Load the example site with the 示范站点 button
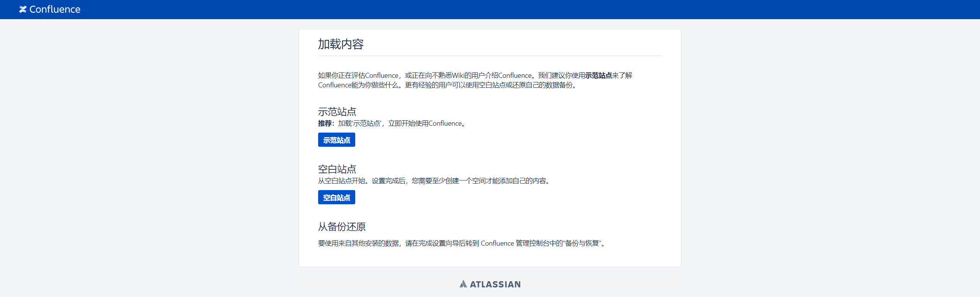This screenshot has width=980, height=297. click(x=336, y=140)
